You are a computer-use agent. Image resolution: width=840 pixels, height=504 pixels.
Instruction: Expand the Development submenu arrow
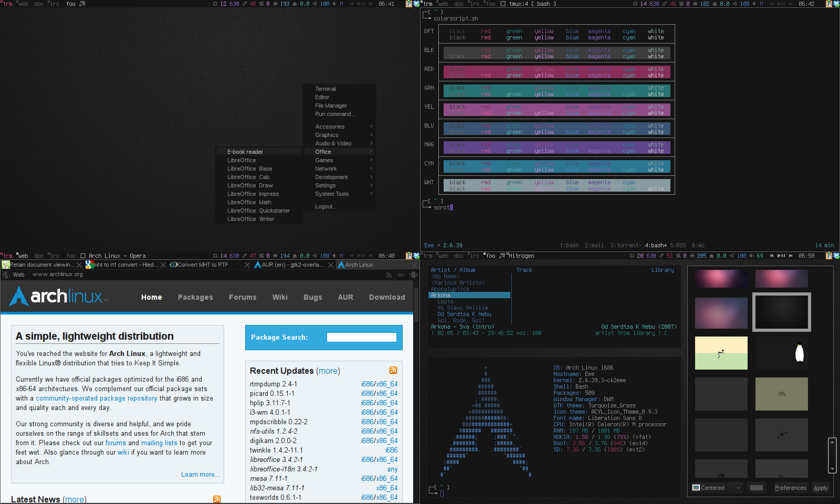tap(371, 177)
